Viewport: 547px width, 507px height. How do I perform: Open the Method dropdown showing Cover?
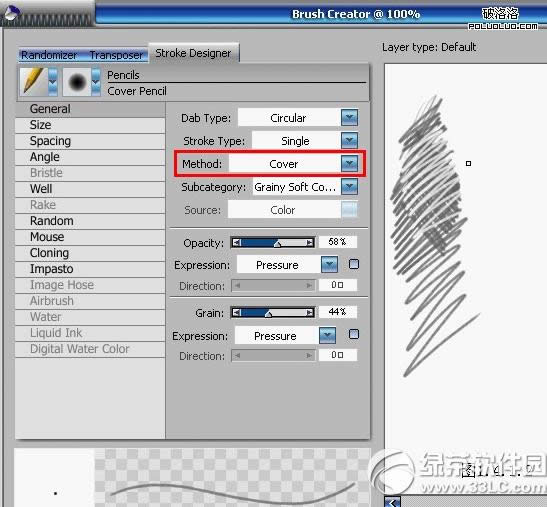[350, 164]
